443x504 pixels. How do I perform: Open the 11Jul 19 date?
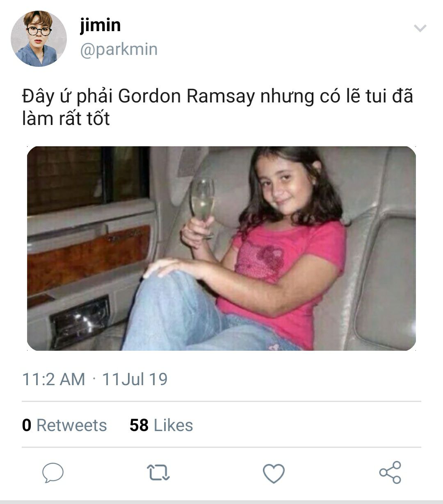(135, 379)
